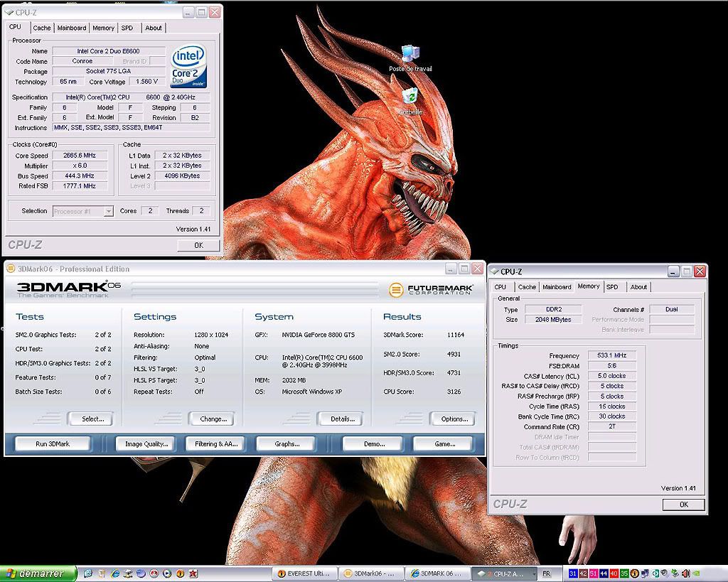Image resolution: width=728 pixels, height=582 pixels.
Task: Open SPD tab in CPU-Z memory window
Action: [x=611, y=287]
